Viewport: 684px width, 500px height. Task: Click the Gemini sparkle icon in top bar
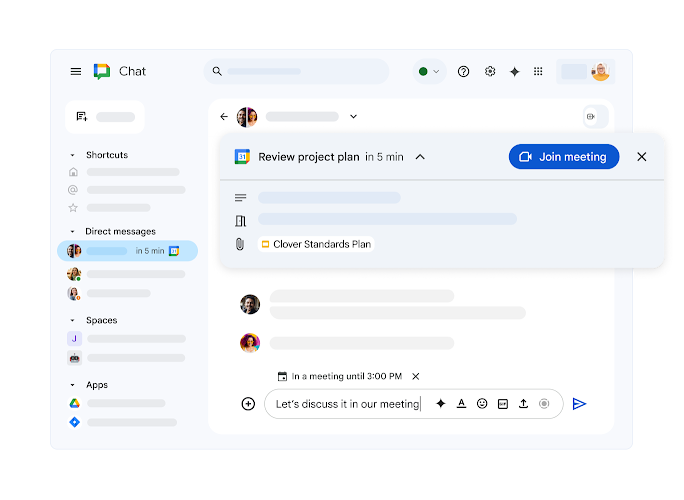tap(514, 71)
